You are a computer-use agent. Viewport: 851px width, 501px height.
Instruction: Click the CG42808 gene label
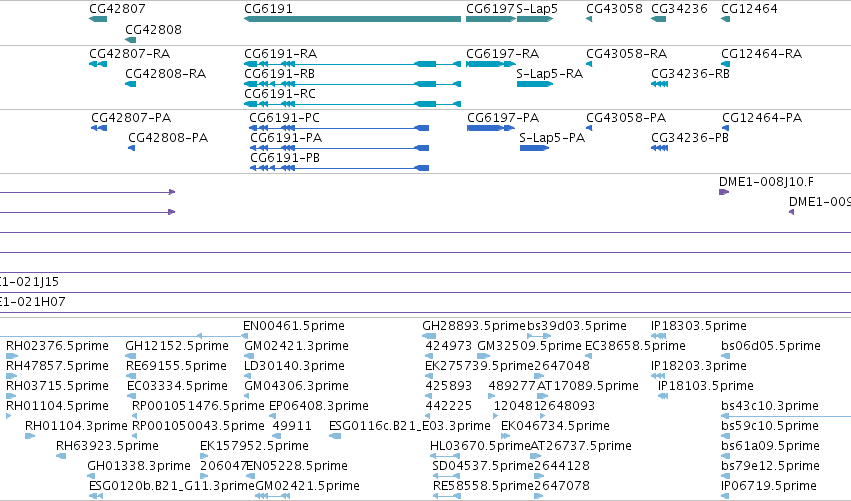click(153, 30)
